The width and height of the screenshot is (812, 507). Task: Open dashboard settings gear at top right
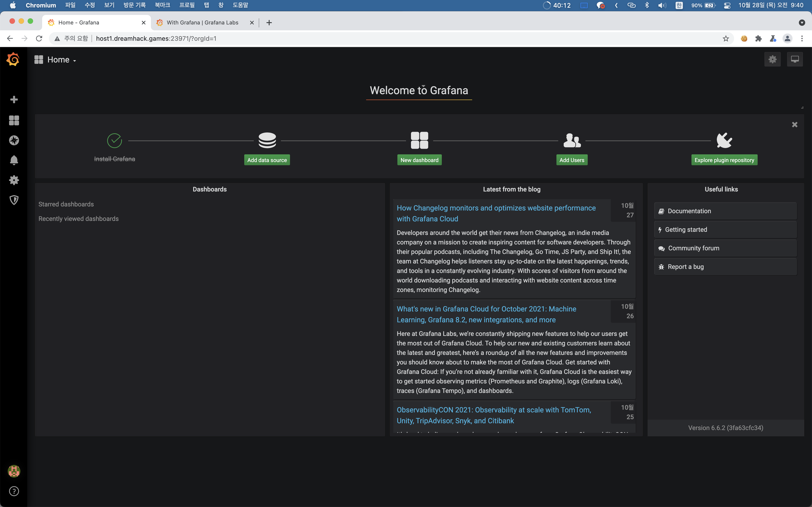point(772,59)
